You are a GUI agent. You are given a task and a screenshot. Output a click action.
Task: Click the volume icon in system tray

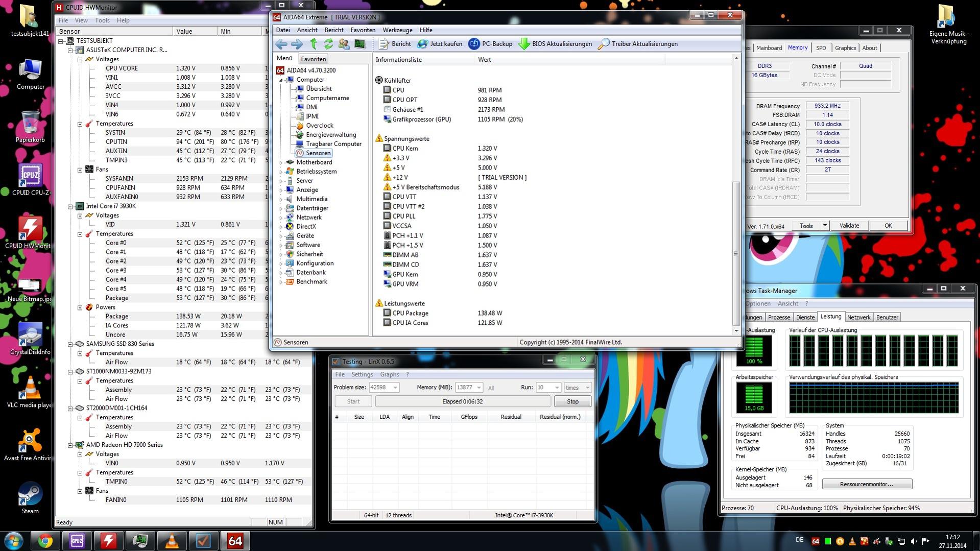(x=914, y=541)
